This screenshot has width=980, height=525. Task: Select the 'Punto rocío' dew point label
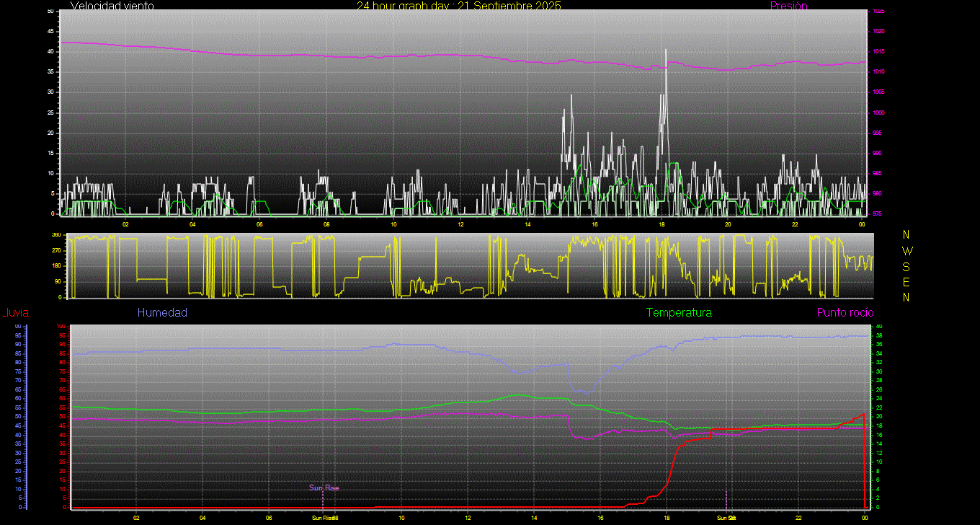click(x=845, y=313)
